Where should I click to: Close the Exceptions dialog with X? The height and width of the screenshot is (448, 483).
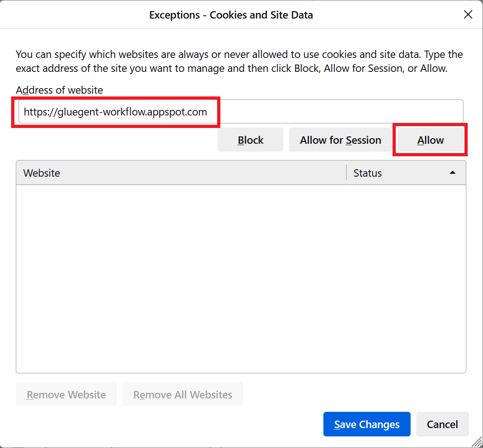(x=468, y=14)
